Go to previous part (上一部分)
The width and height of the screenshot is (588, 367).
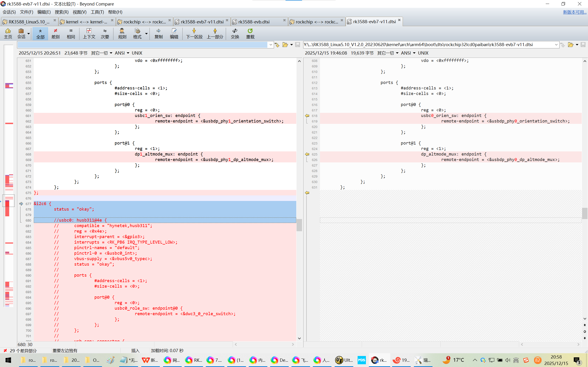[x=215, y=33]
